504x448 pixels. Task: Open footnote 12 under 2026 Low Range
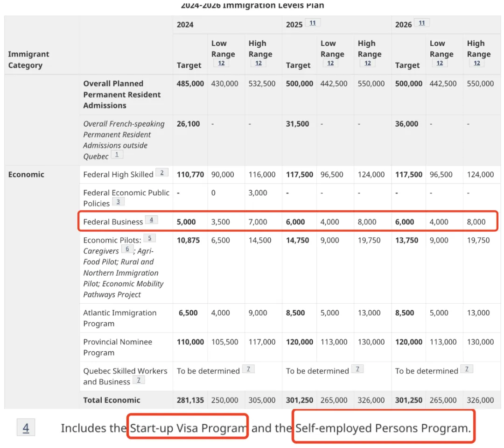coord(440,63)
